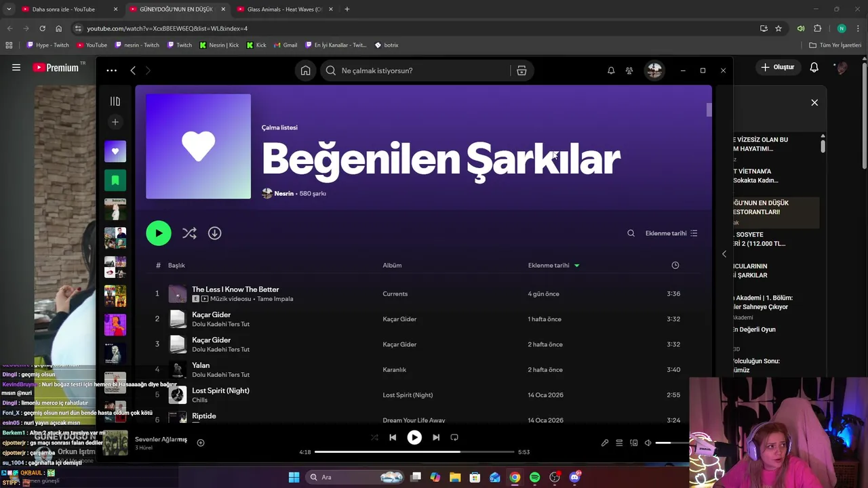
Task: Sort by duration clock column header
Action: pos(675,265)
